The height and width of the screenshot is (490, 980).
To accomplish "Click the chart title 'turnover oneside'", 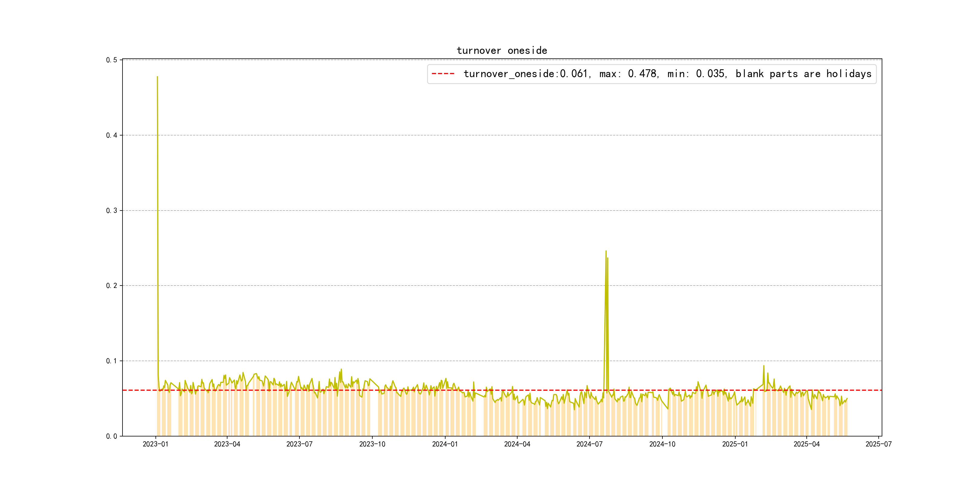I will tap(501, 51).
